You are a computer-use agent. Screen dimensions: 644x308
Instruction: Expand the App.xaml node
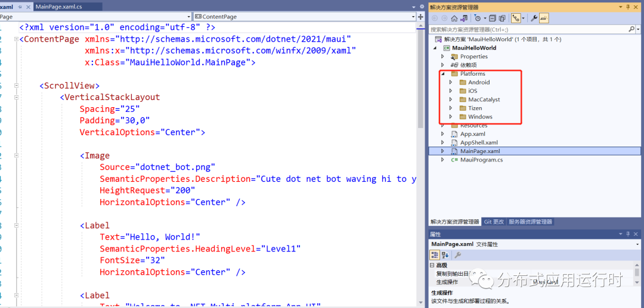[x=442, y=134]
